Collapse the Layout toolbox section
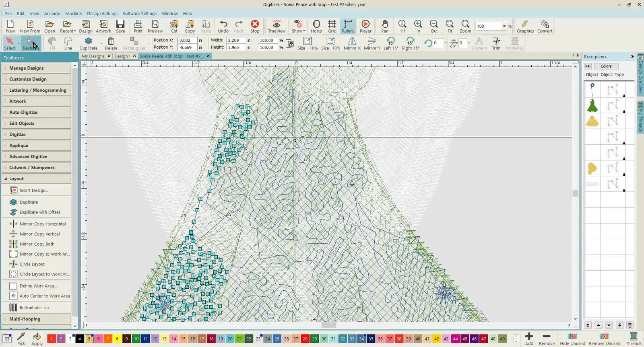Screen dimensions: 644x347 pyautogui.click(x=36, y=179)
